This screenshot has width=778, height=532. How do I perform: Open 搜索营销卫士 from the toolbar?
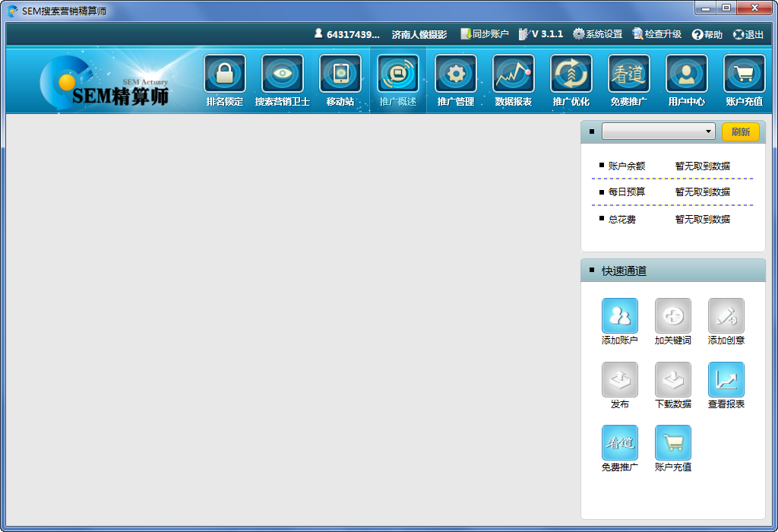point(283,79)
